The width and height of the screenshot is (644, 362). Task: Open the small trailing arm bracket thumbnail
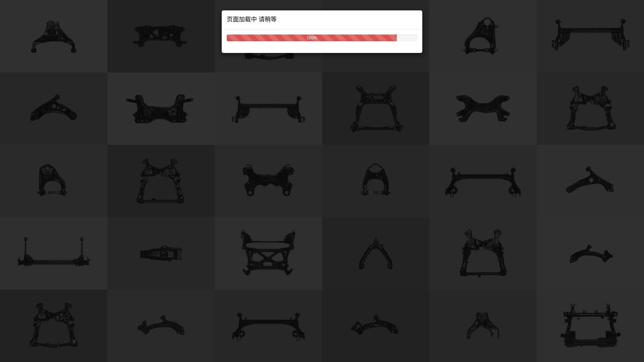161,253
